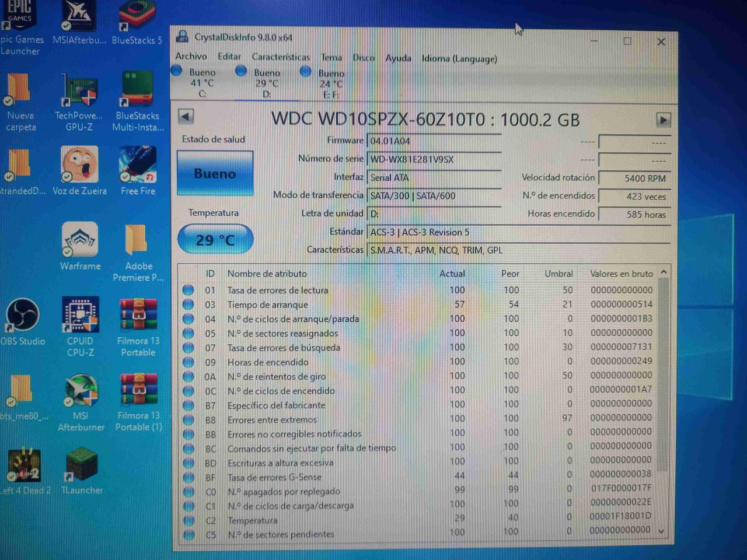Open Filmora 13 Portable archive icon
This screenshot has height=560, width=747.
point(138,316)
